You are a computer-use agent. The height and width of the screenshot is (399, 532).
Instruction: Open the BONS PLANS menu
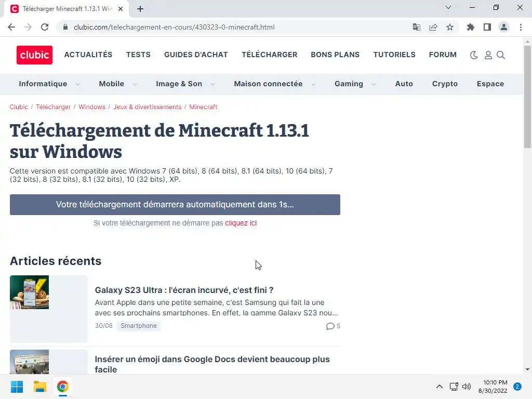[x=335, y=55]
